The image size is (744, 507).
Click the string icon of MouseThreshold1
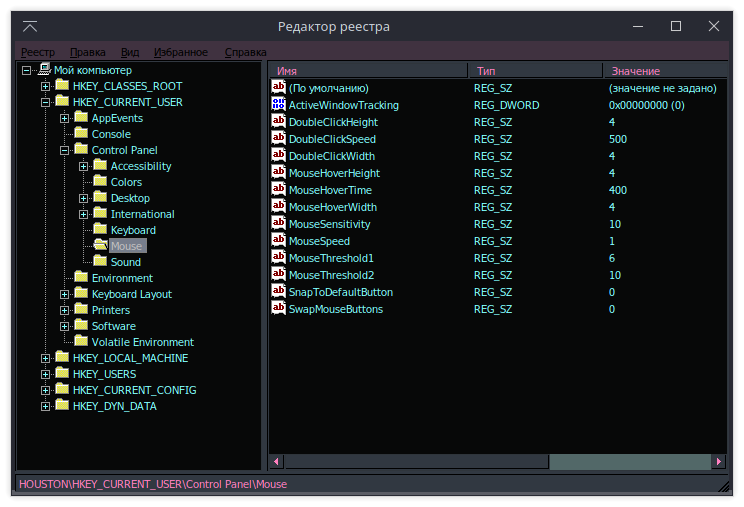(x=279, y=257)
